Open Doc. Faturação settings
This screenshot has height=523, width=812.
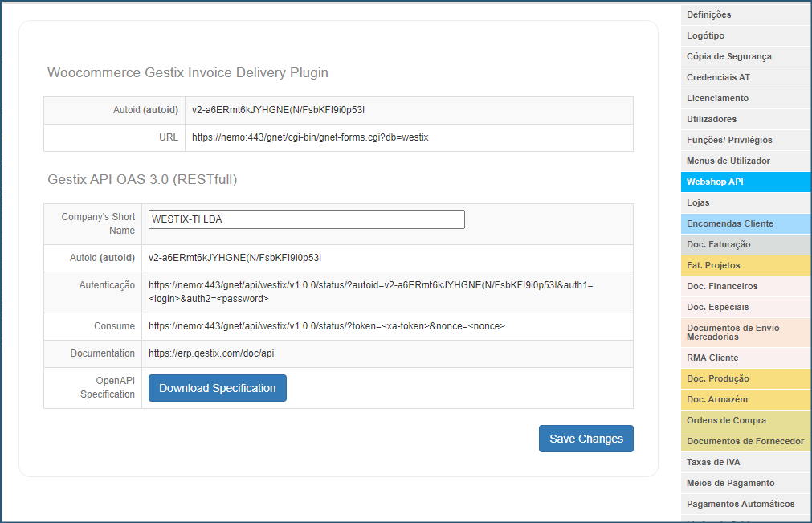745,244
